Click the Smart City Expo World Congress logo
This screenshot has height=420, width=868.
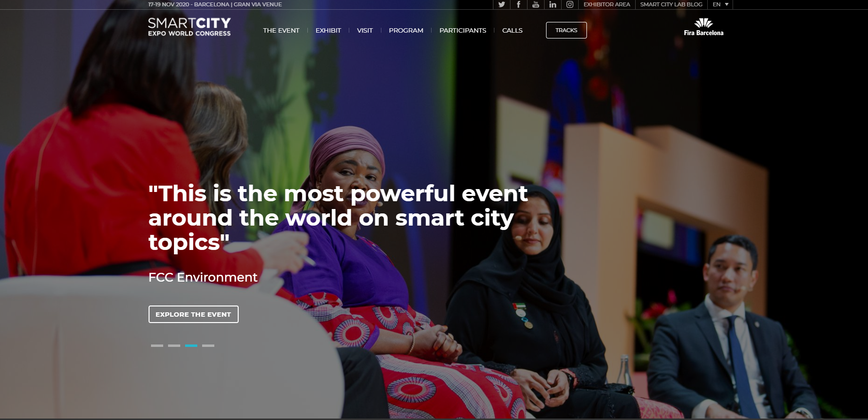click(x=189, y=27)
